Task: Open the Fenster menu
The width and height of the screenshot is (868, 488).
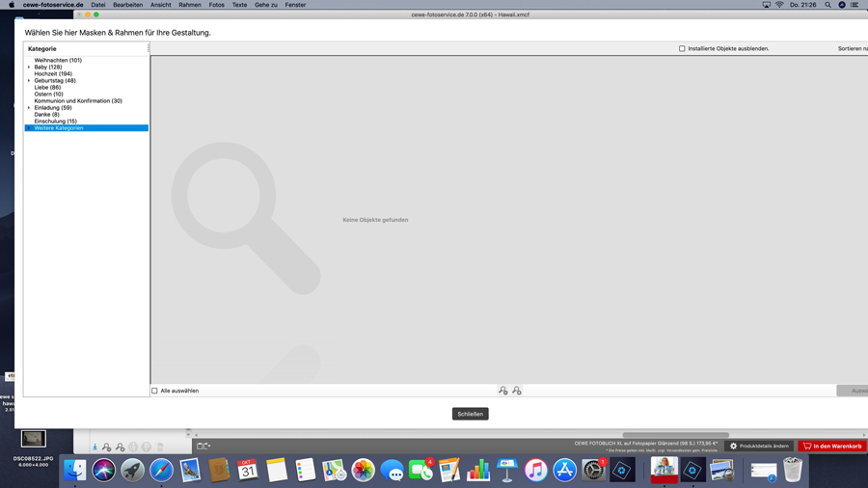Action: point(295,5)
